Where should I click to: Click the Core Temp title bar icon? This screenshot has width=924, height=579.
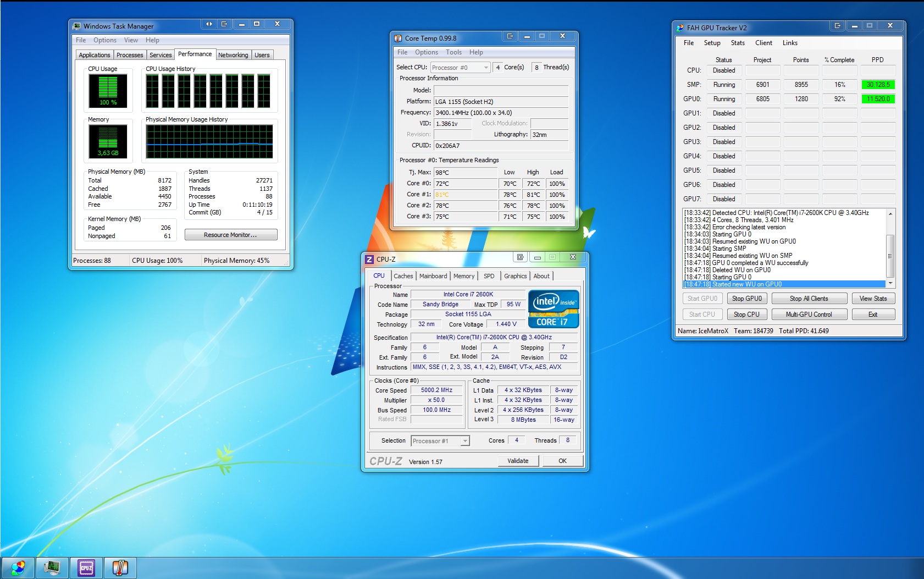click(399, 38)
